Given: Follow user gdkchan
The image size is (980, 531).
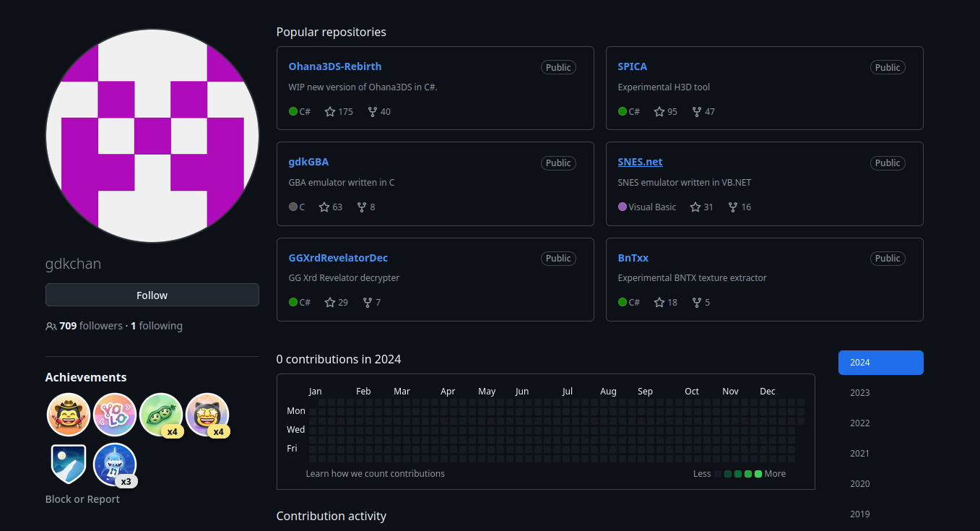Looking at the screenshot, I should (152, 295).
